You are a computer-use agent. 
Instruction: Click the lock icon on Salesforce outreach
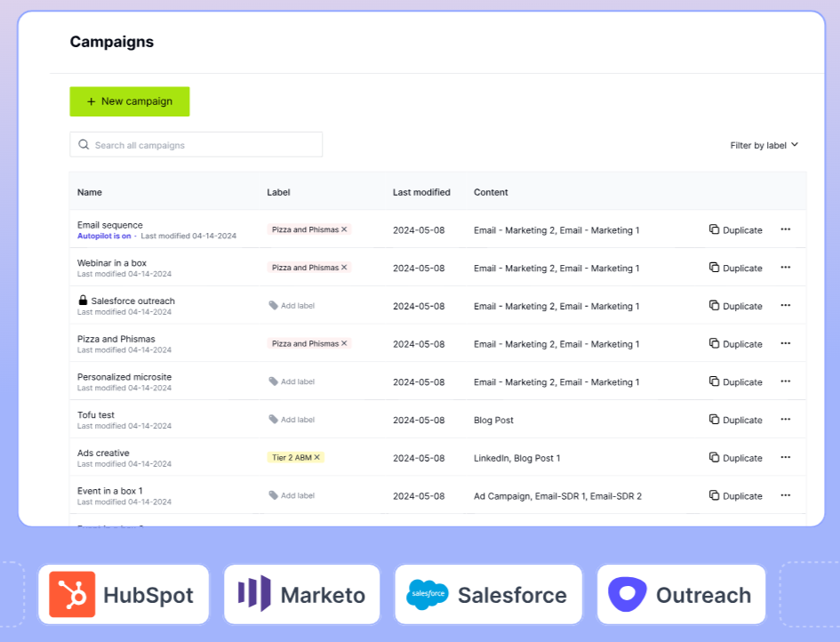point(83,300)
